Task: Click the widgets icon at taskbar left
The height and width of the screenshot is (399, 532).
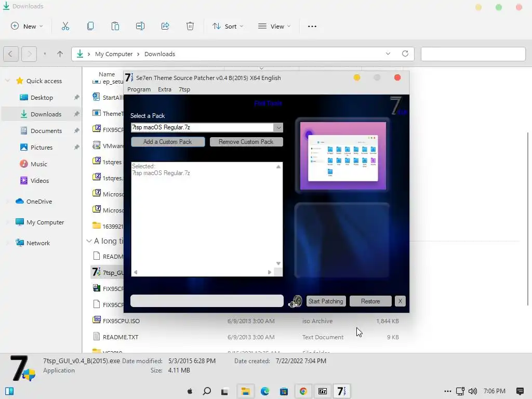Action: 9,391
